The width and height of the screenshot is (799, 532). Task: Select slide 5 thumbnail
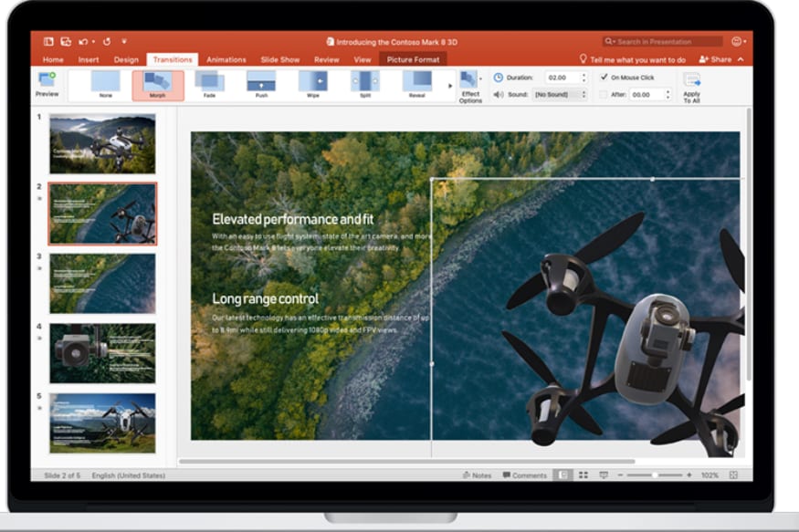[102, 422]
